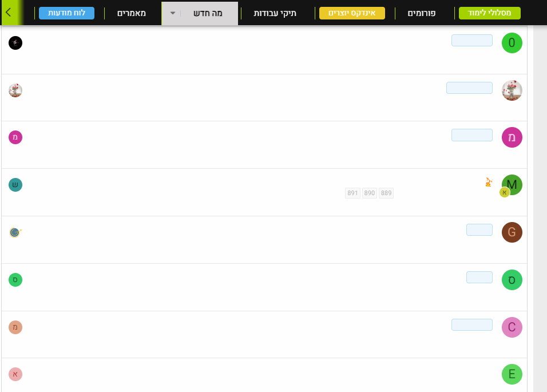The height and width of the screenshot is (392, 547).
Task: Jump to thread page 889
Action: click(386, 193)
